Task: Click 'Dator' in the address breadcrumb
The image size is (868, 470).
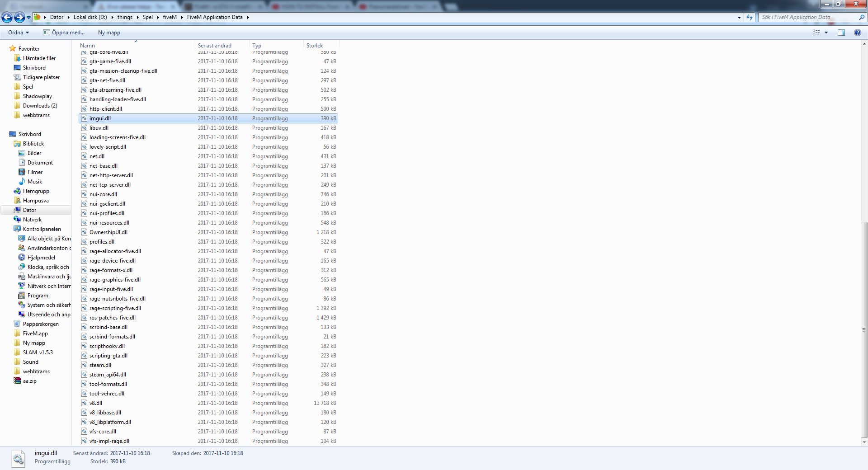Action: tap(57, 17)
